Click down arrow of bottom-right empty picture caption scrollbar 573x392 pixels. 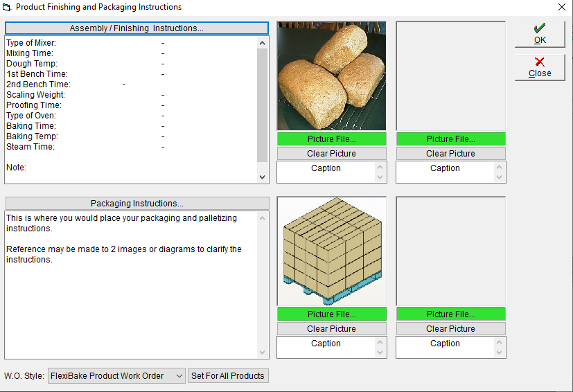[499, 353]
